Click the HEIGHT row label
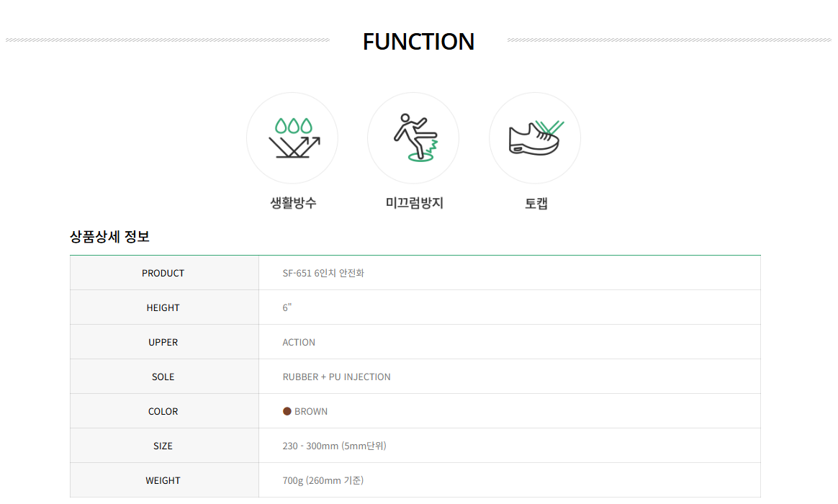 (163, 308)
